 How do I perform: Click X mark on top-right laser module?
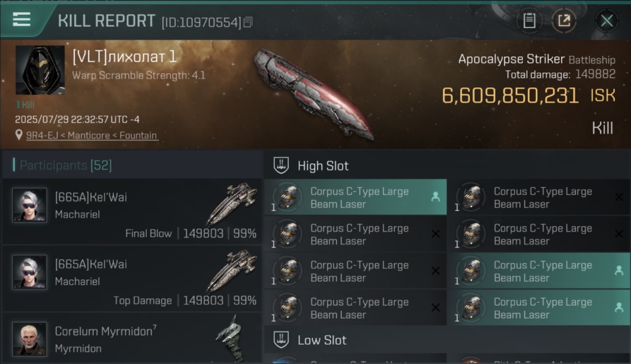tap(619, 197)
